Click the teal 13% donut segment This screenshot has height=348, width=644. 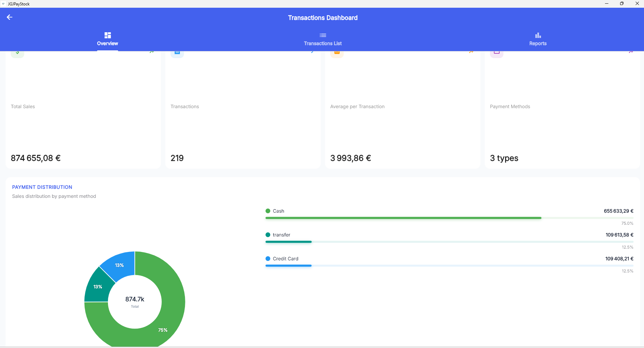[98, 287]
